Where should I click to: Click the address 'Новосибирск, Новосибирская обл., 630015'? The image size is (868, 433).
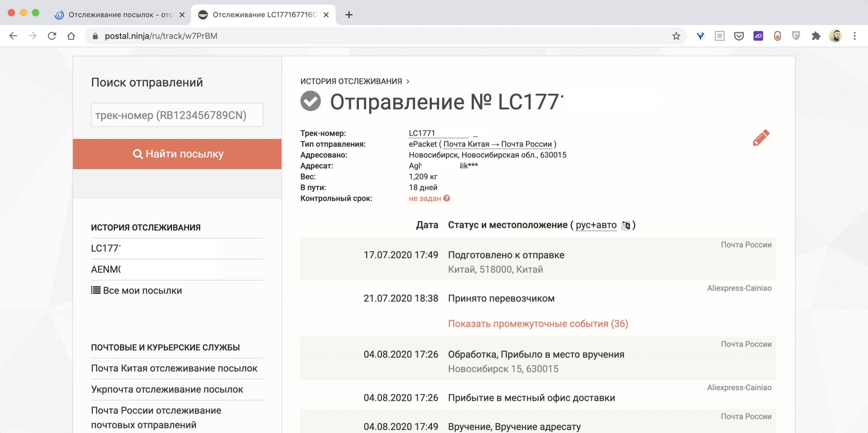(x=487, y=155)
